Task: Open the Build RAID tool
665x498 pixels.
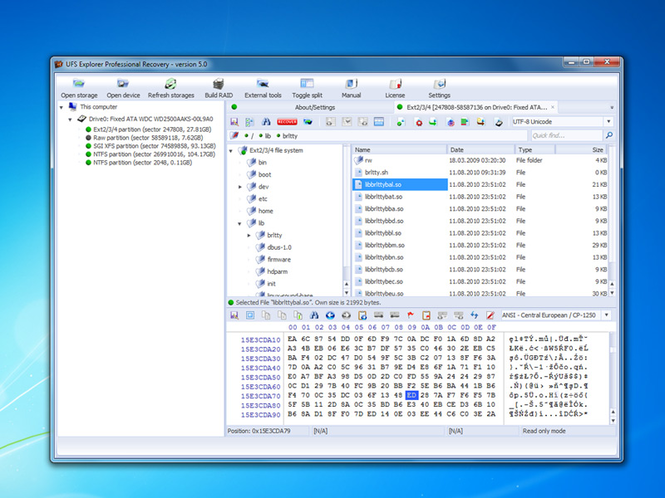Action: [218, 84]
